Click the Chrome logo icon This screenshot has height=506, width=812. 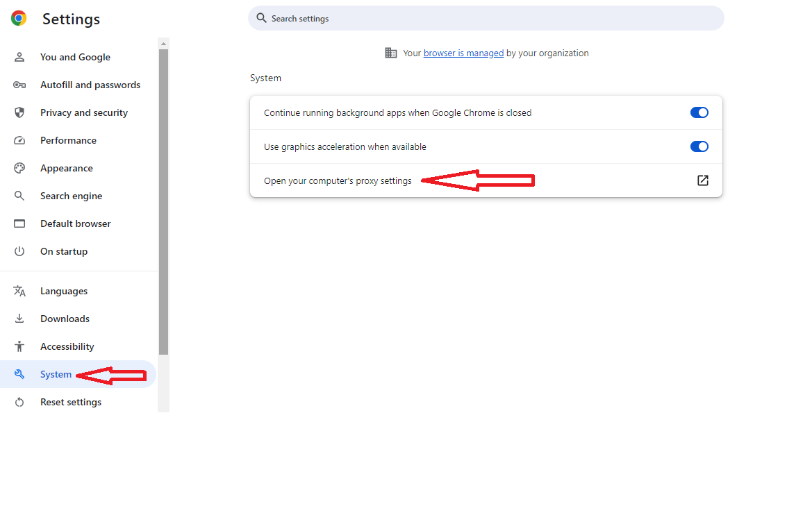pyautogui.click(x=19, y=19)
